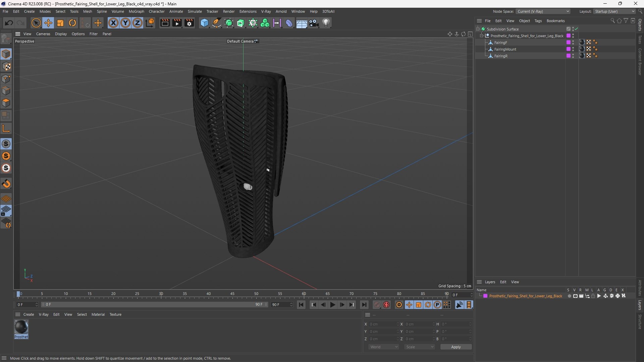
Task: Toggle X axis lock
Action: pos(113,23)
